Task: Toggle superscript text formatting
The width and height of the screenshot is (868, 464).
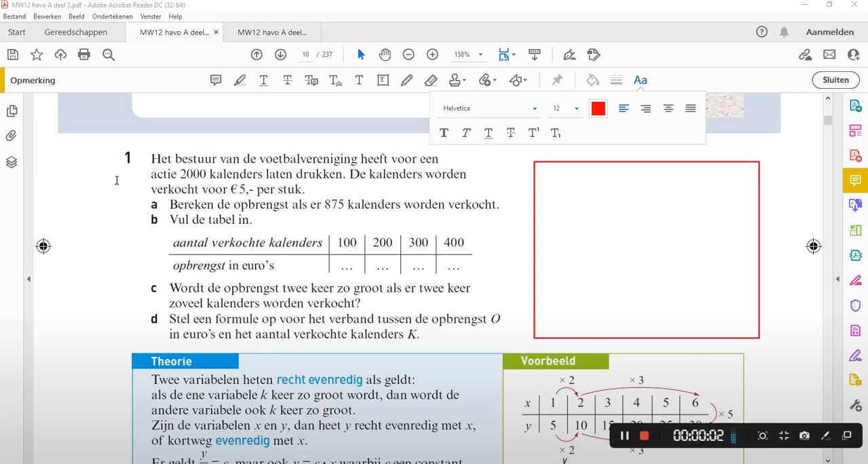Action: 533,133
